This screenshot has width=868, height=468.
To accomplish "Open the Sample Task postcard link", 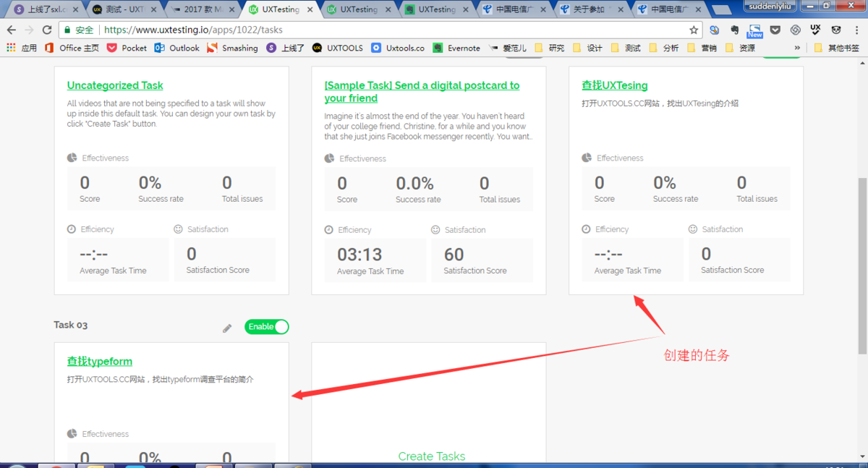I will [422, 92].
